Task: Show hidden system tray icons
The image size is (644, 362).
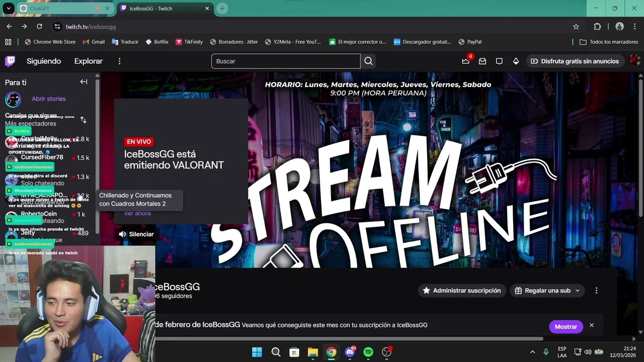Action: coord(532,352)
